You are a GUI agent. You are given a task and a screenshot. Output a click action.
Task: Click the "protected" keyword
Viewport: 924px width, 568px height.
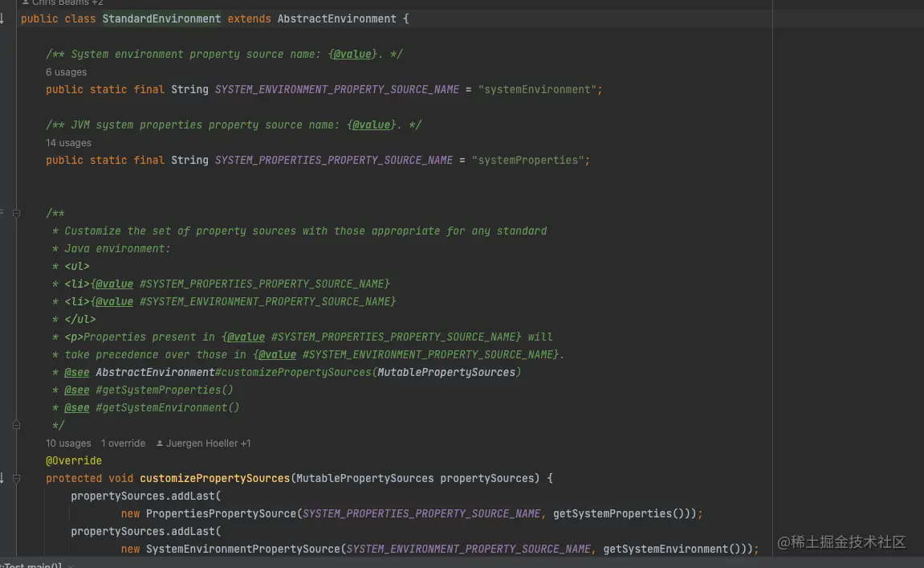[74, 478]
